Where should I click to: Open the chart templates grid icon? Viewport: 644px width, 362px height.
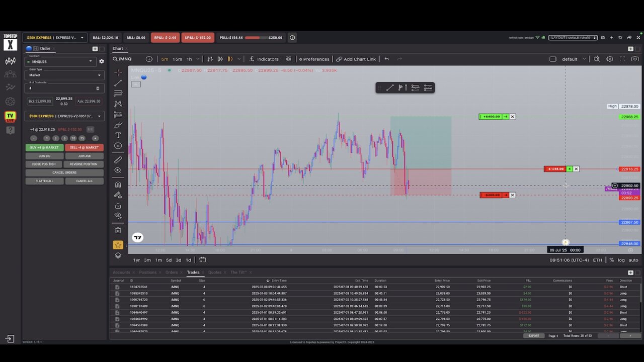click(x=288, y=59)
